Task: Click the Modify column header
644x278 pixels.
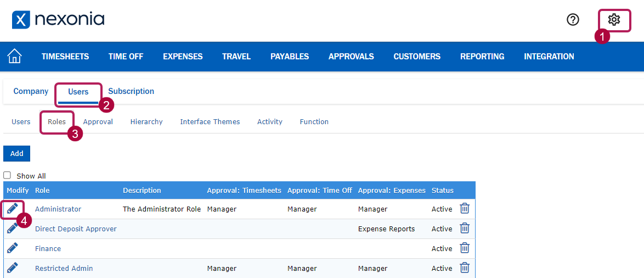Action: [x=18, y=191]
